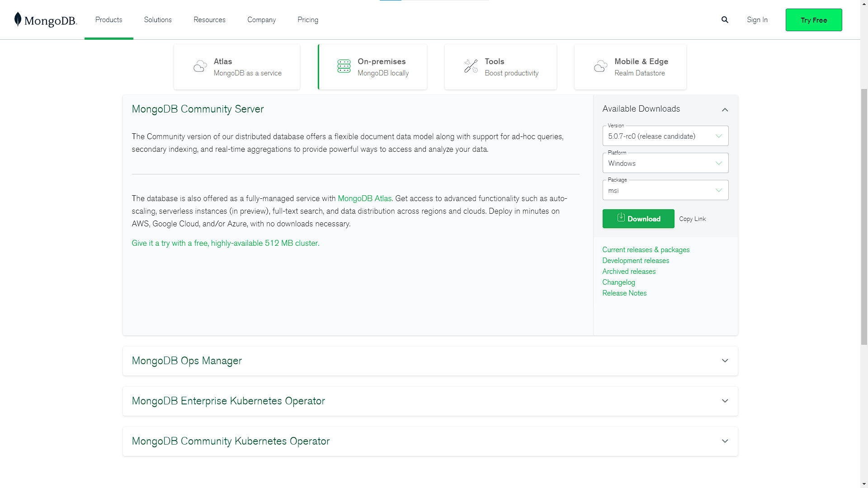This screenshot has width=868, height=488.
Task: Click the Tools wrench icon
Action: (x=471, y=66)
